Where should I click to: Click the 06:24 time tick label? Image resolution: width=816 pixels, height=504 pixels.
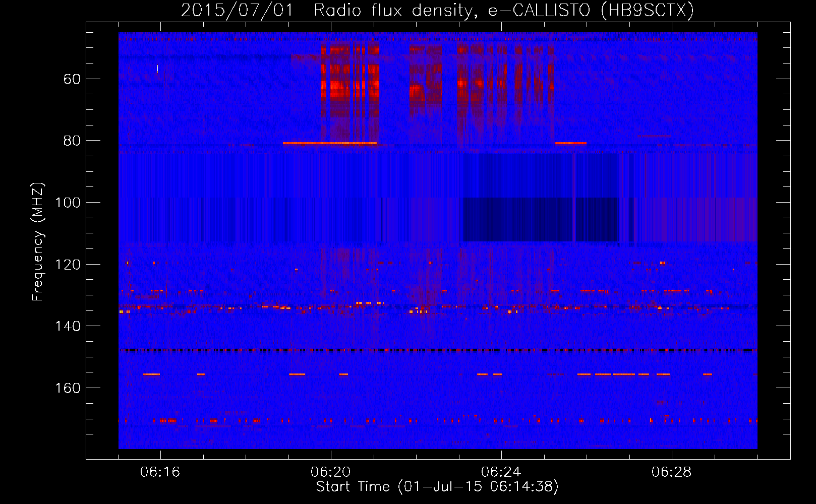click(501, 472)
